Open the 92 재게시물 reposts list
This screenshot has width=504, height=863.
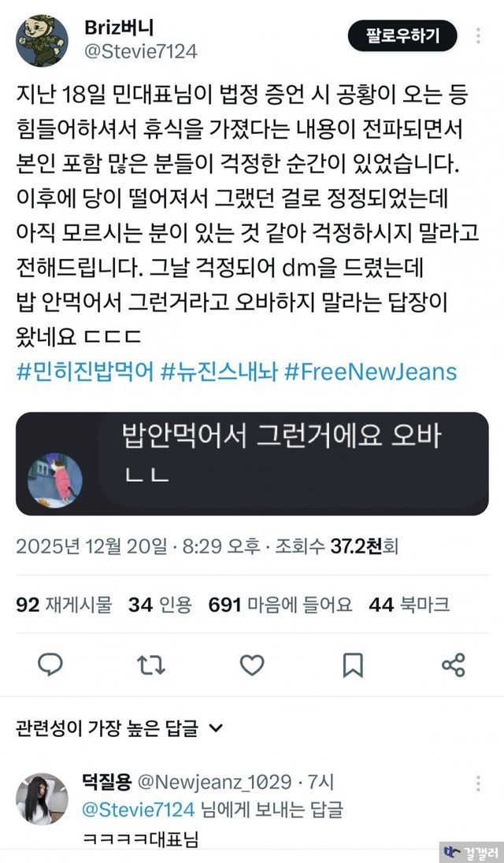pos(64,605)
